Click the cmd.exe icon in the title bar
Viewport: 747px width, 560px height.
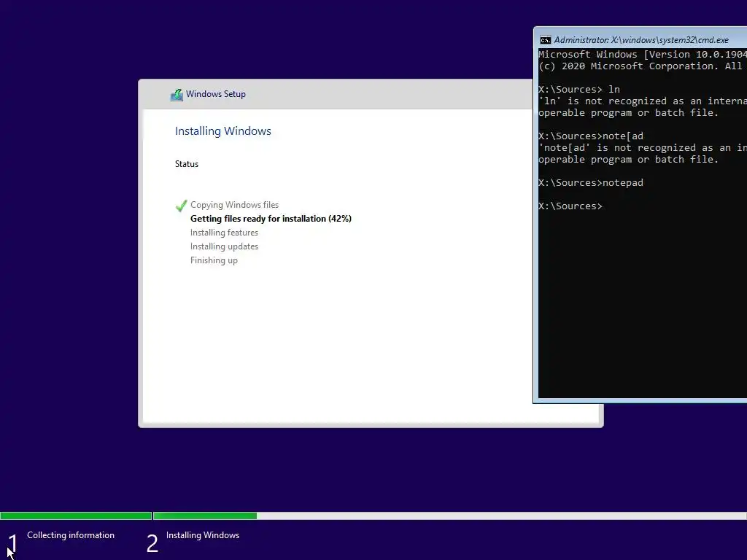click(546, 40)
